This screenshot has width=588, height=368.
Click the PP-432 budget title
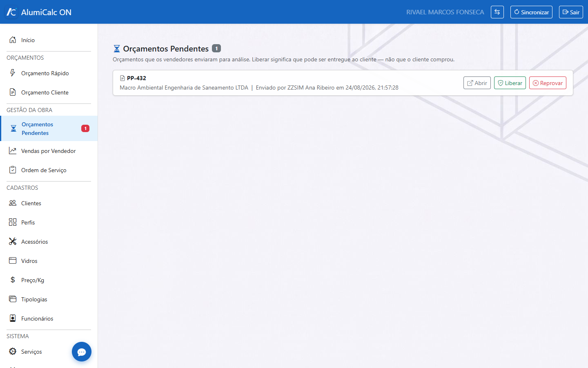click(136, 78)
